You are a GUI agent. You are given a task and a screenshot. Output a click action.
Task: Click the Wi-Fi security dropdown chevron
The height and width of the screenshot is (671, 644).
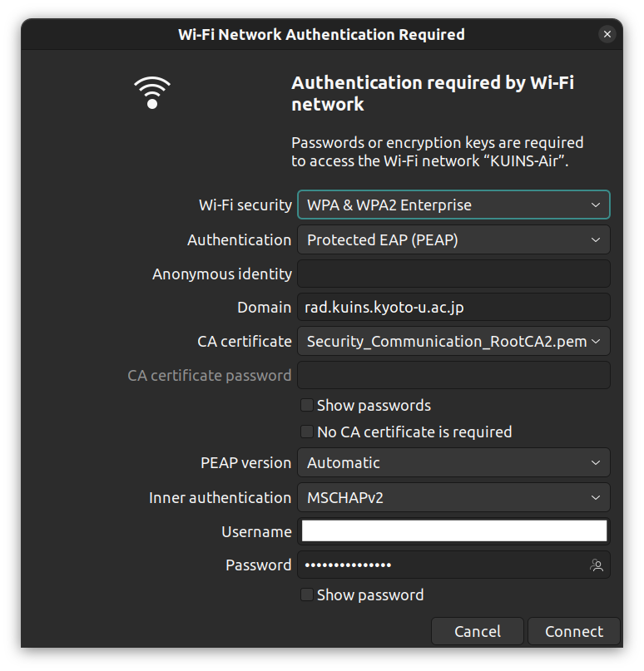tap(596, 205)
